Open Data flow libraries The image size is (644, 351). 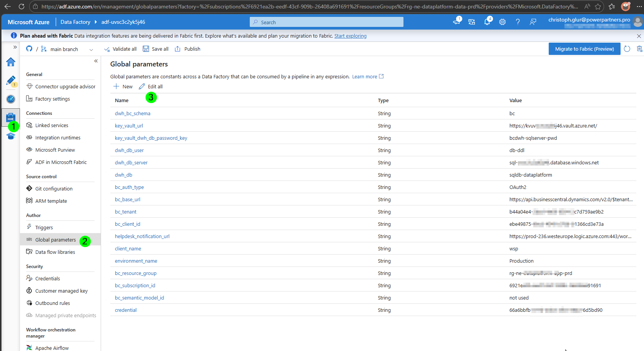(50, 252)
